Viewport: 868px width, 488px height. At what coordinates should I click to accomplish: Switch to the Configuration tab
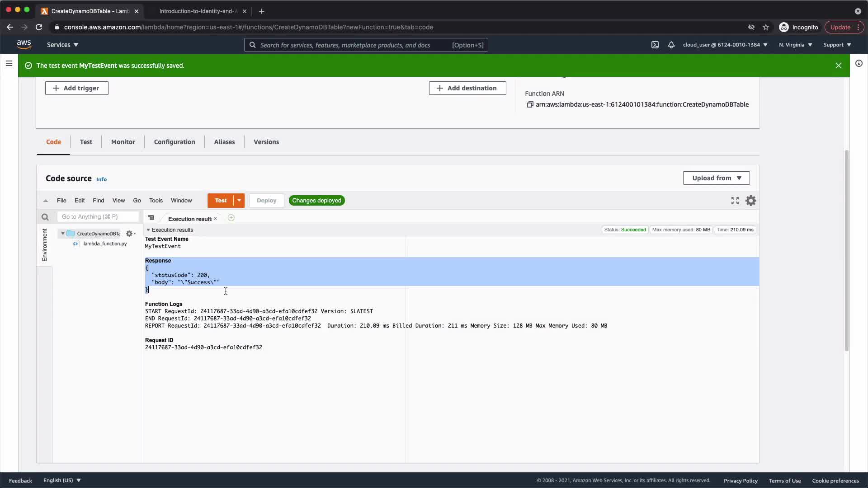point(175,142)
